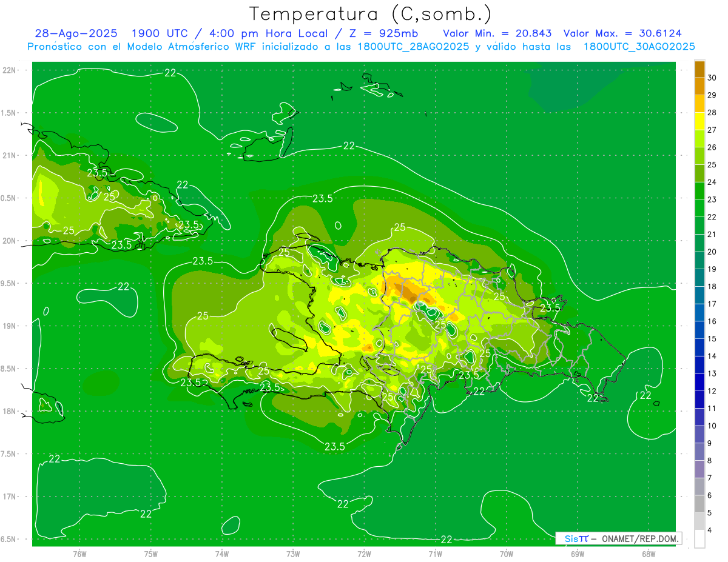Select the "76W" longitude label
This screenshot has width=728, height=562.
[79, 554]
